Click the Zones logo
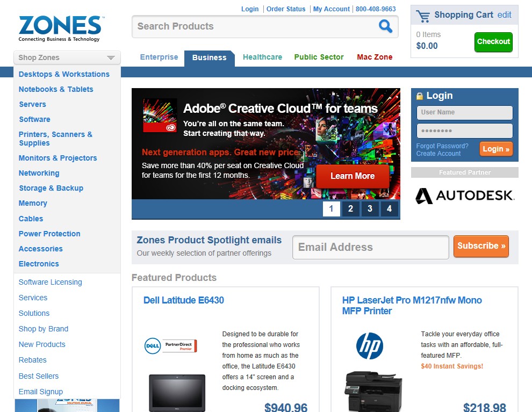Screen dimensions: 532x412 61,28
